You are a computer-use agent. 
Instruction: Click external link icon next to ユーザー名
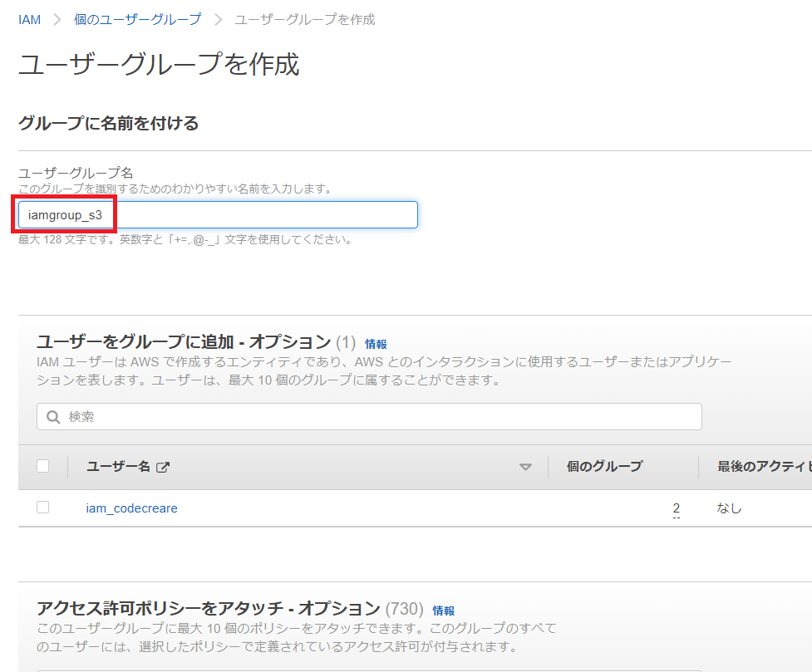(x=163, y=468)
